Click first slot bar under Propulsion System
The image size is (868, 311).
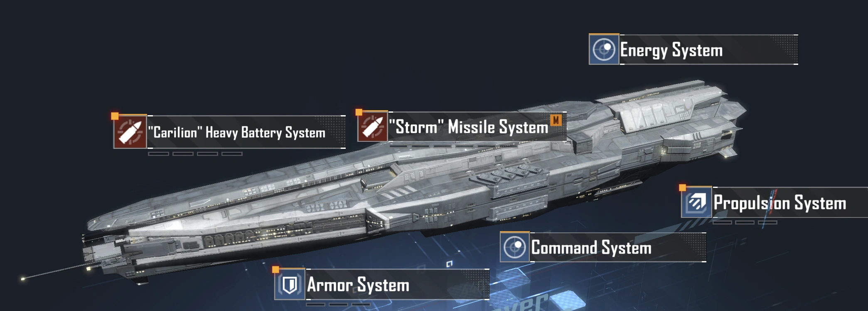point(723,222)
